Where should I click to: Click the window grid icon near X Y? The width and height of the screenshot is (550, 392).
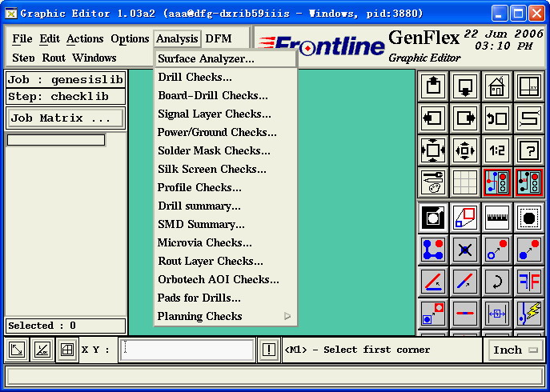(x=67, y=350)
